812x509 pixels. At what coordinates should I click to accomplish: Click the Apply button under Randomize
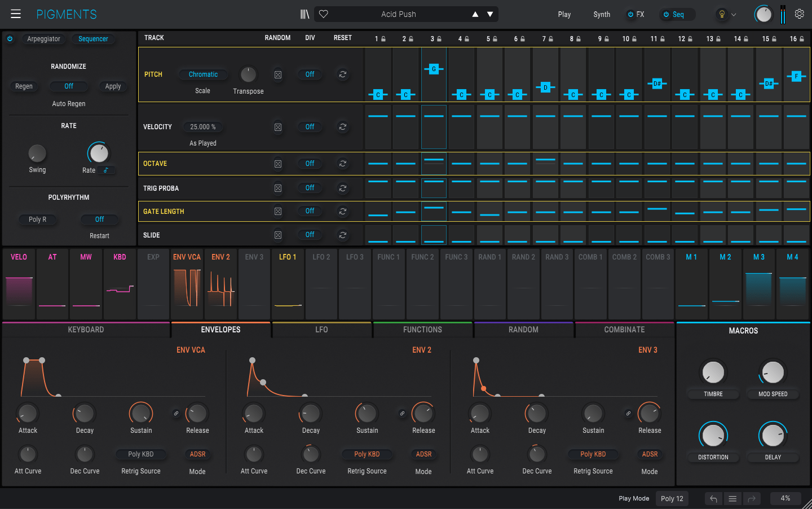113,86
